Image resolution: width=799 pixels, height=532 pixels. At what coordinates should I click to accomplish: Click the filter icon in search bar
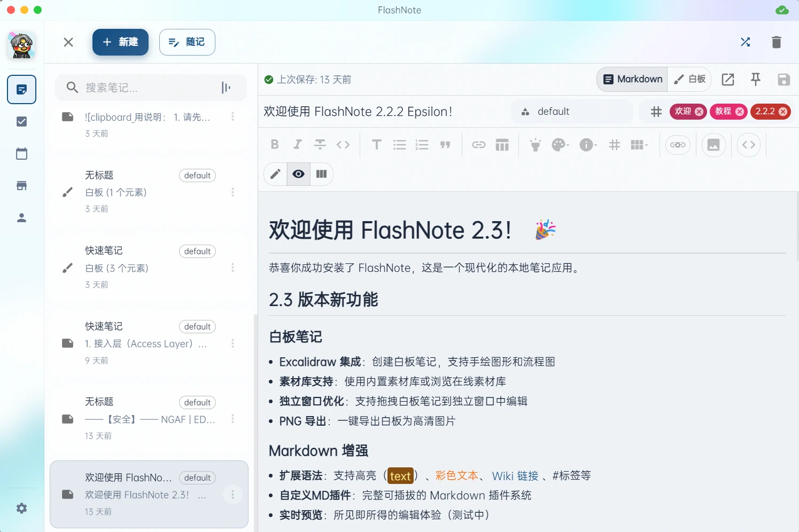pyautogui.click(x=226, y=88)
